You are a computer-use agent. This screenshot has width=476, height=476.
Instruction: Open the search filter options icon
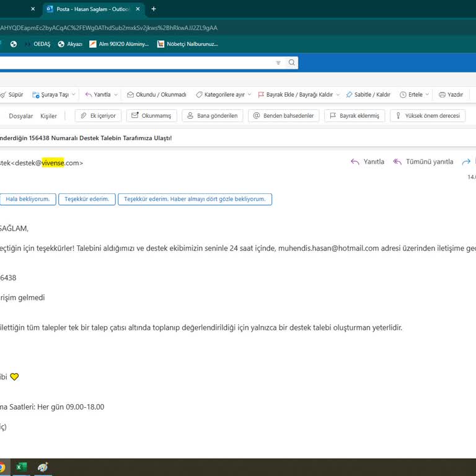click(278, 63)
